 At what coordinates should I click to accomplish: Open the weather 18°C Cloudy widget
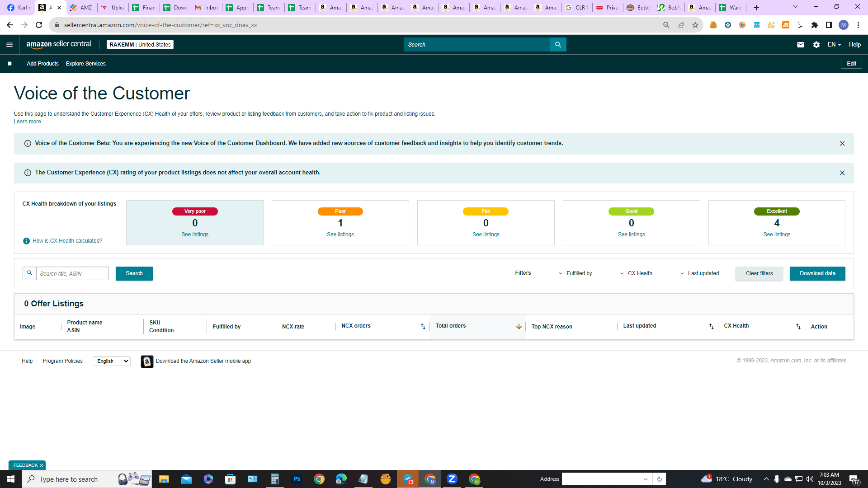727,479
